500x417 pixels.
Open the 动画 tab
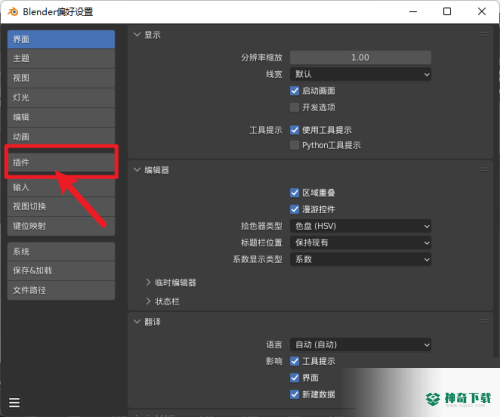[61, 137]
